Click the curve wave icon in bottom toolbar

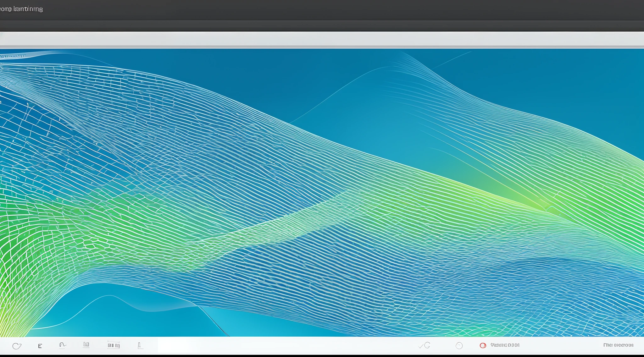63,345
